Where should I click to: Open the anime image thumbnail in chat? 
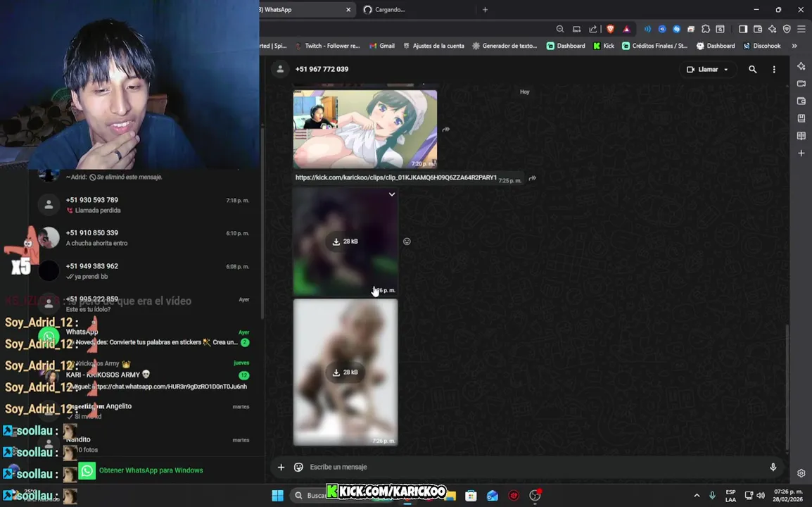click(x=365, y=129)
